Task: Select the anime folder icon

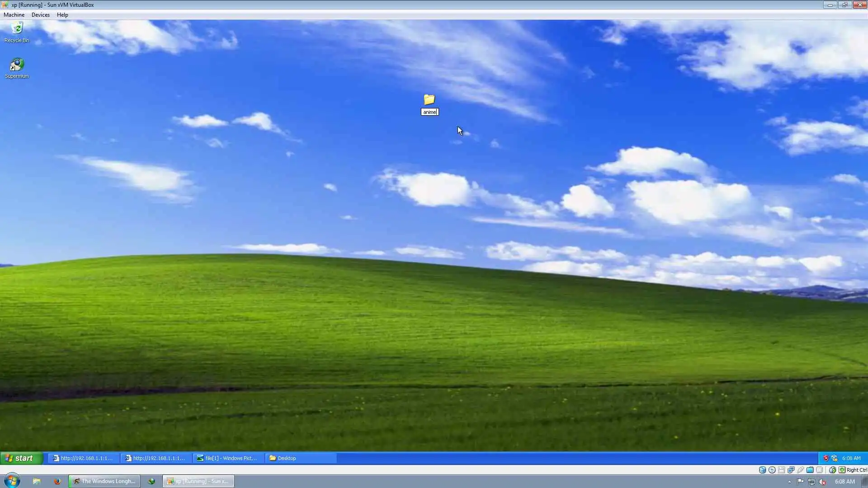Action: tap(429, 99)
